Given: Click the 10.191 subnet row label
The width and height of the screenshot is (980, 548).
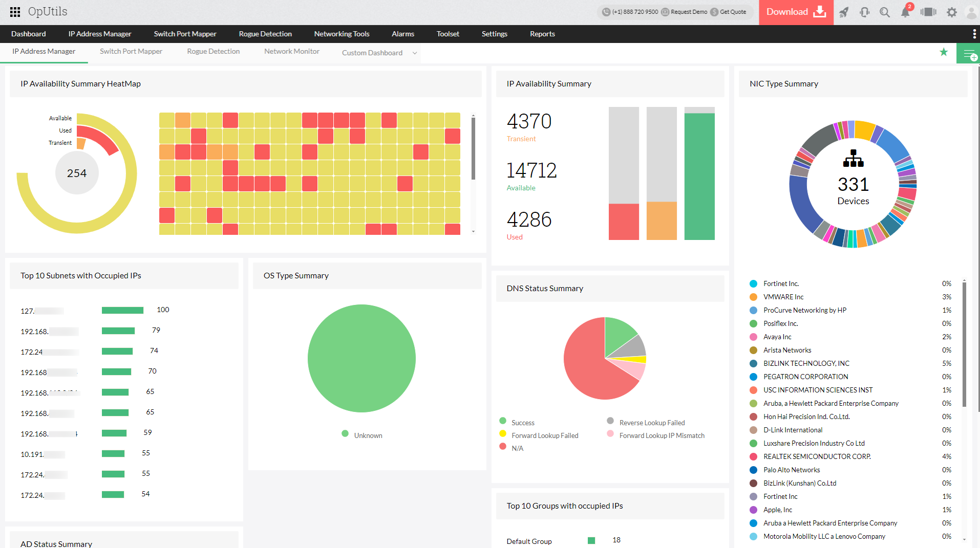Looking at the screenshot, I should [42, 454].
